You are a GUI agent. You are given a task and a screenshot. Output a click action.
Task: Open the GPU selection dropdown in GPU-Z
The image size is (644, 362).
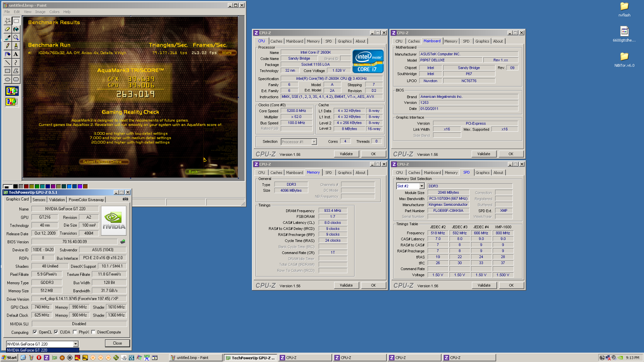75,344
